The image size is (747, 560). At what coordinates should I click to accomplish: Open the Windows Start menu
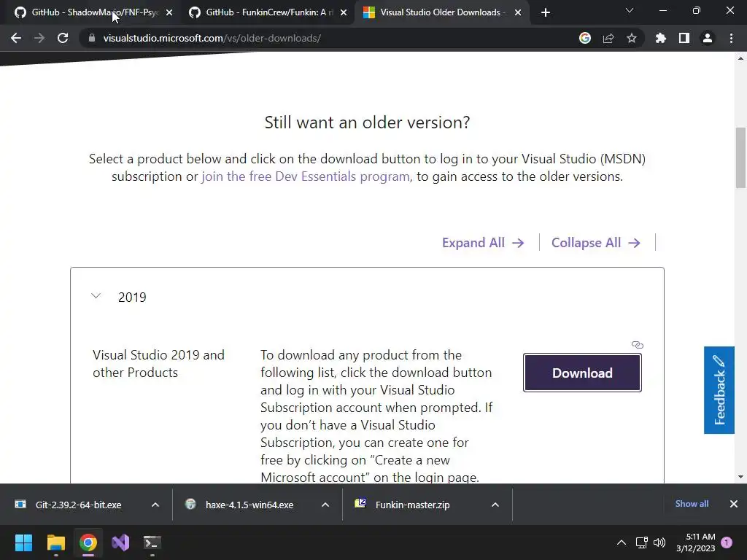pyautogui.click(x=23, y=542)
